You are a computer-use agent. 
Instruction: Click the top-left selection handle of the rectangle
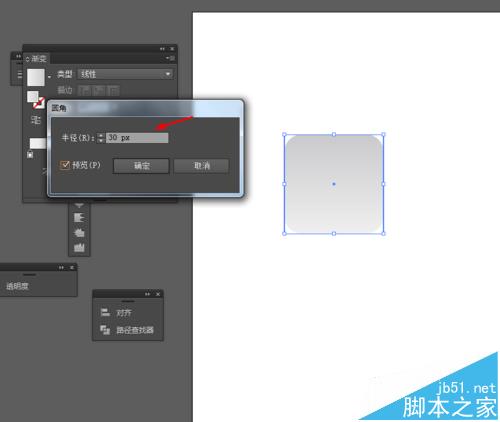coord(284,134)
